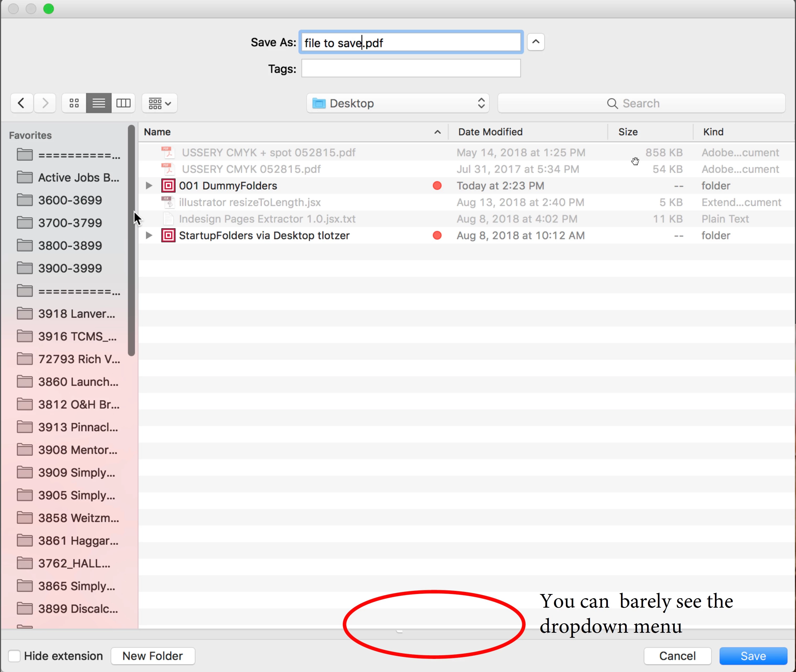Click the 001 DummyFolders folder icon

click(168, 186)
